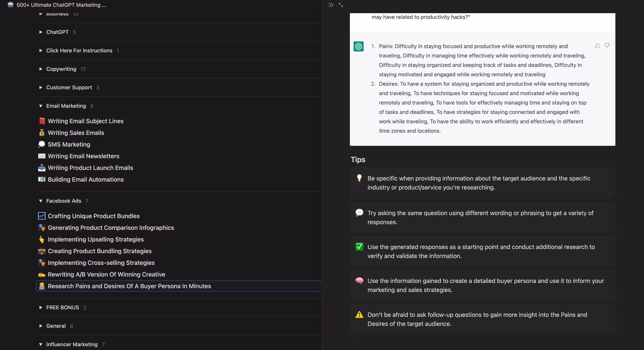644x350 pixels.
Task: Click the thumbs down icon on the response
Action: [x=607, y=46]
